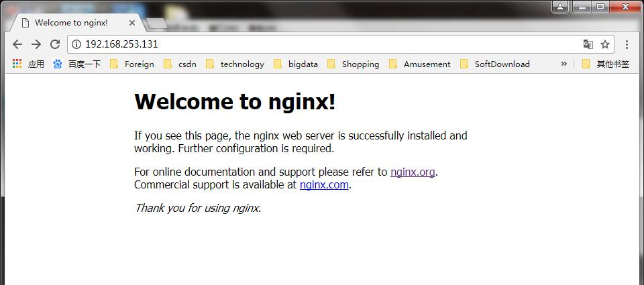Screen dimensions: 644x285
Task: Click the text Thank you for using nginx.
Action: point(198,208)
